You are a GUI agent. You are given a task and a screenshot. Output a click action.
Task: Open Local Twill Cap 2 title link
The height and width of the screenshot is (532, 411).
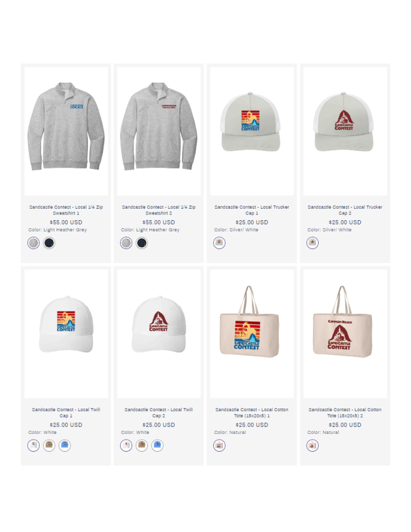(x=159, y=412)
